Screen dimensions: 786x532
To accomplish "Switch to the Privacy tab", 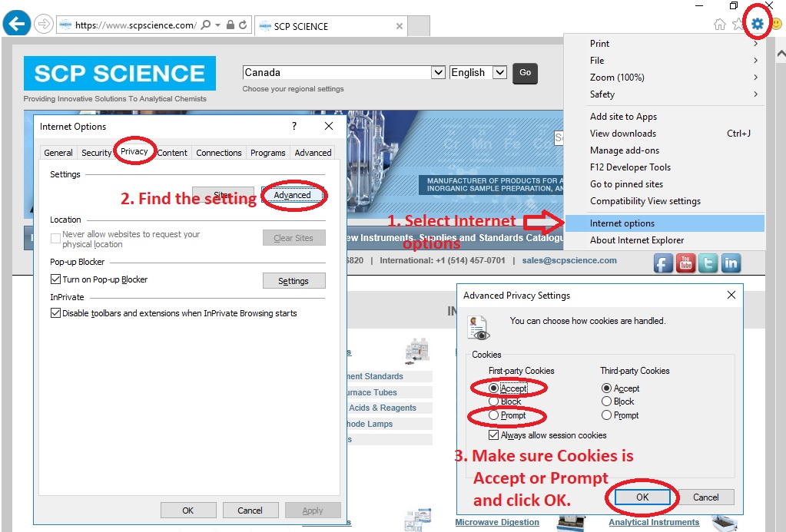I will (x=134, y=151).
